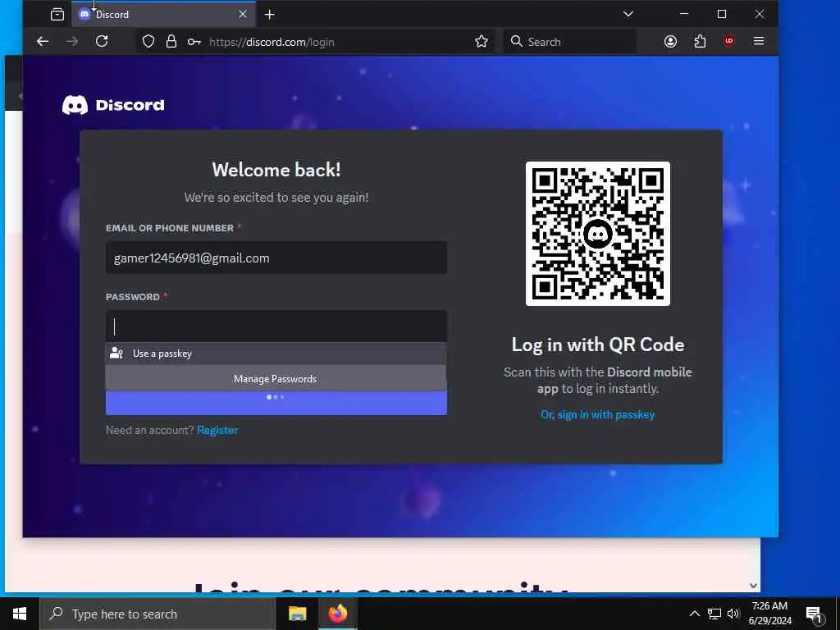Click the Discord logo on the page
Screen dimensions: 840x630
113,105
